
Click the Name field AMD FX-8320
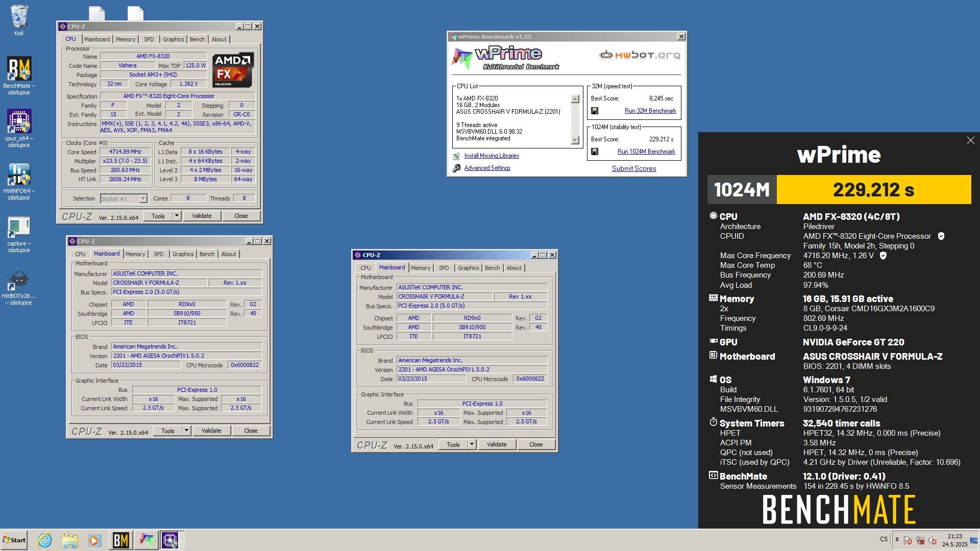pyautogui.click(x=153, y=57)
